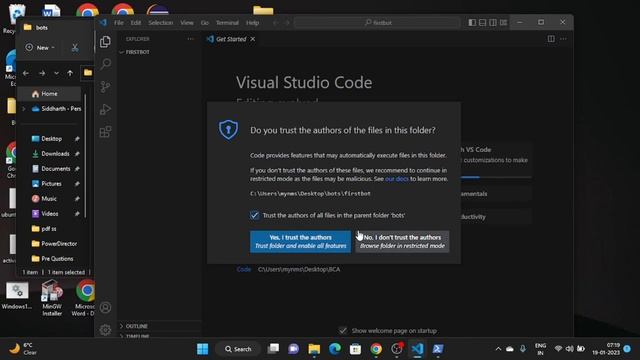Split the editor to the right
This screenshot has height=360, width=640.
[551, 39]
